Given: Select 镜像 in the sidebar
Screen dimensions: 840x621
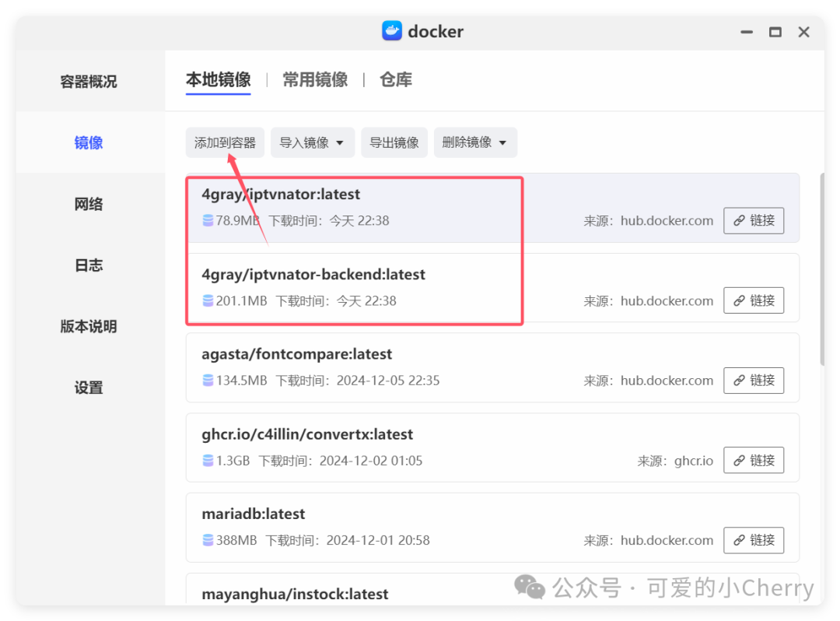Looking at the screenshot, I should point(89,142).
